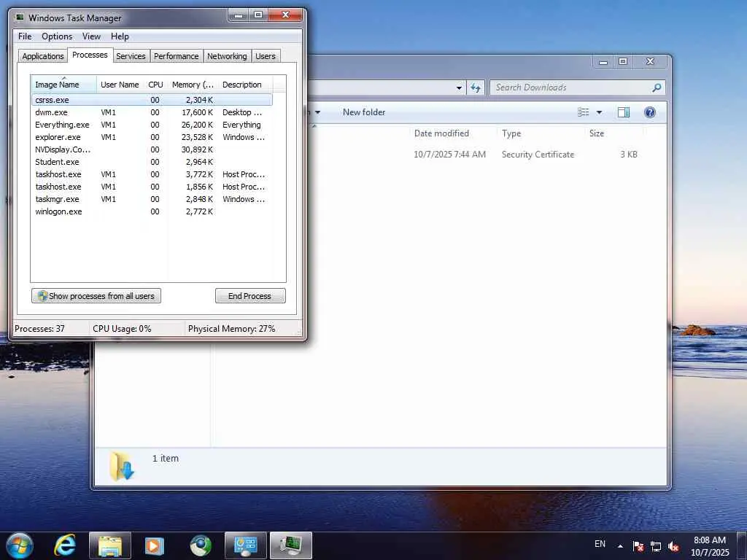Open the View menu in Task Manager
The width and height of the screenshot is (747, 560).
click(x=91, y=36)
